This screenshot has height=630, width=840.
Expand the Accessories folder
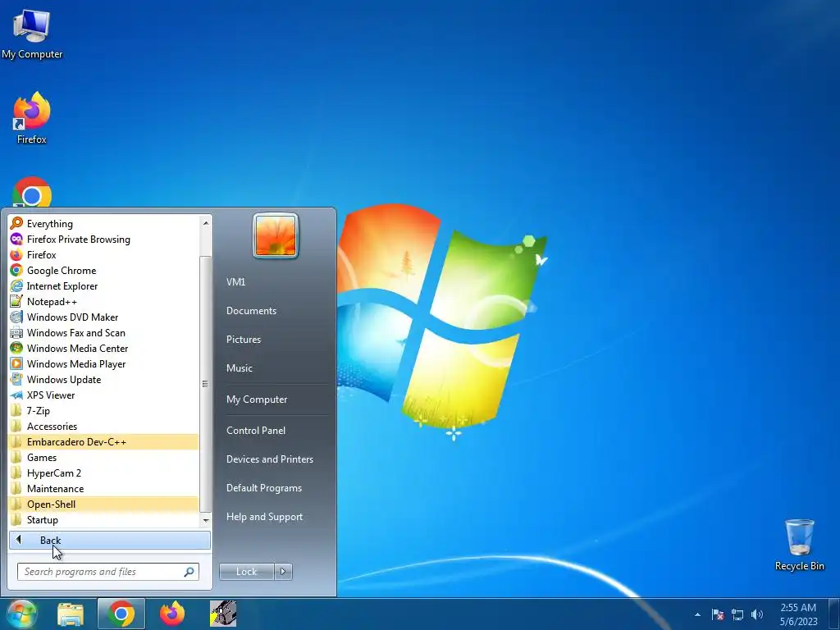point(103,426)
